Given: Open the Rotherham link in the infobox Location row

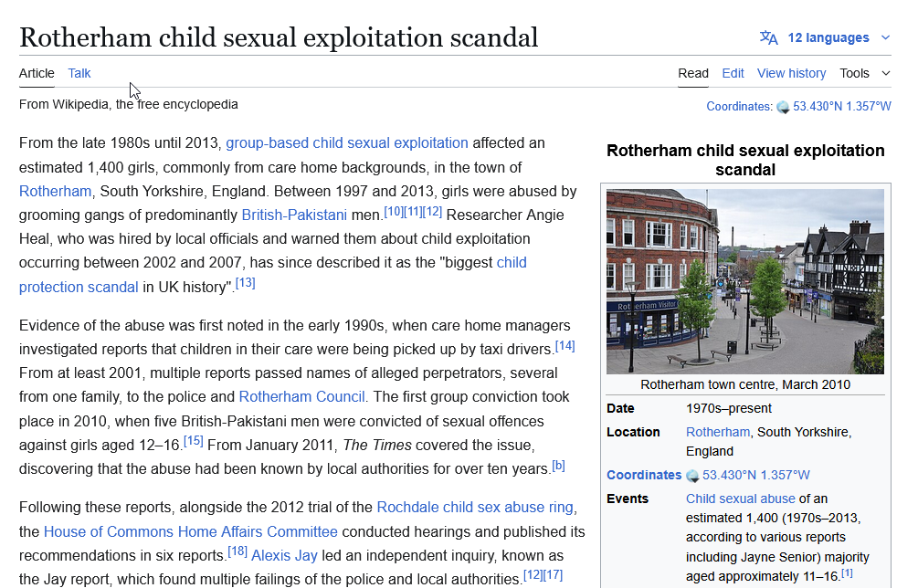Looking at the screenshot, I should (x=718, y=433).
